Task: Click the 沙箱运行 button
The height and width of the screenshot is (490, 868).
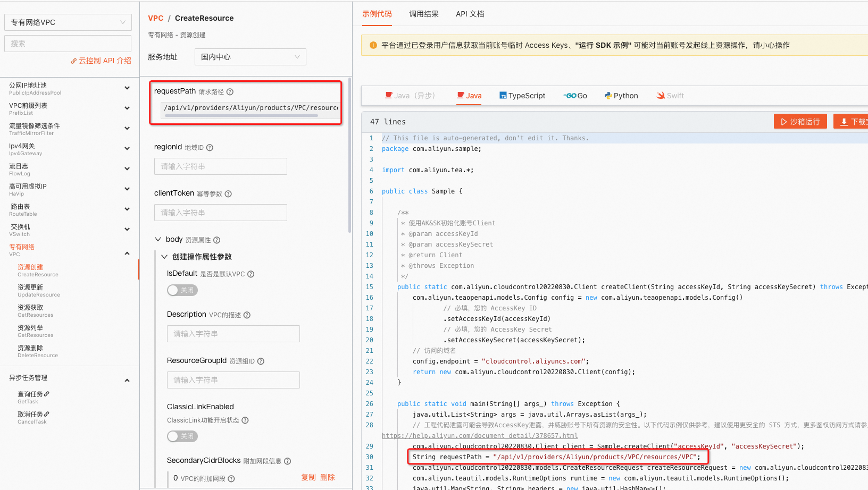Action: [x=800, y=122]
